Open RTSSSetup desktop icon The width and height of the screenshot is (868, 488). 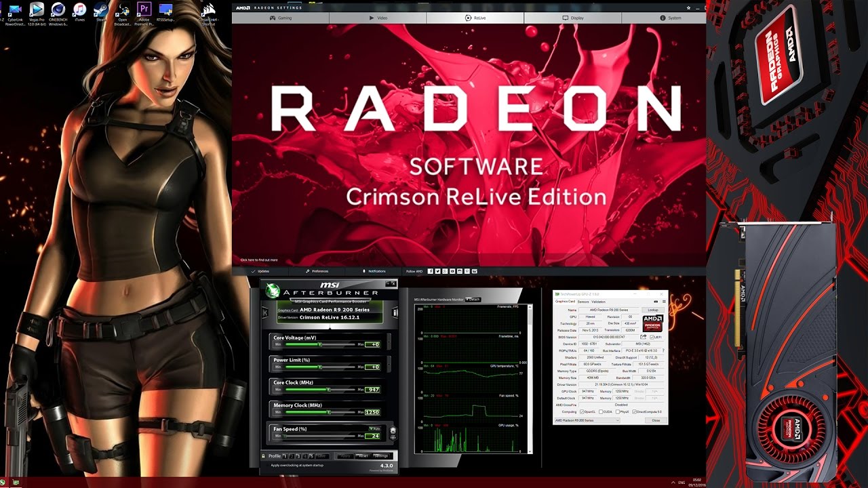(x=165, y=14)
